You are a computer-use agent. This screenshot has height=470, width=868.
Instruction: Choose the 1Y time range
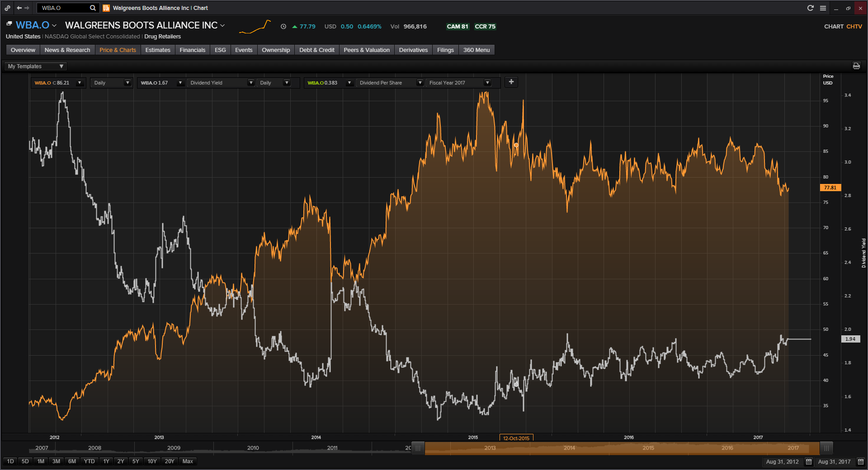coord(106,461)
